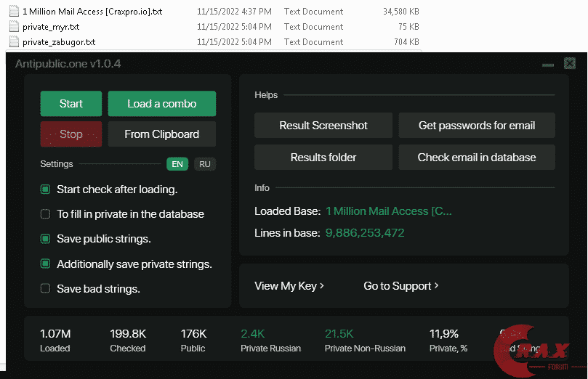Click the 199.8K Checked statistic
The image size is (588, 379).
(x=128, y=341)
